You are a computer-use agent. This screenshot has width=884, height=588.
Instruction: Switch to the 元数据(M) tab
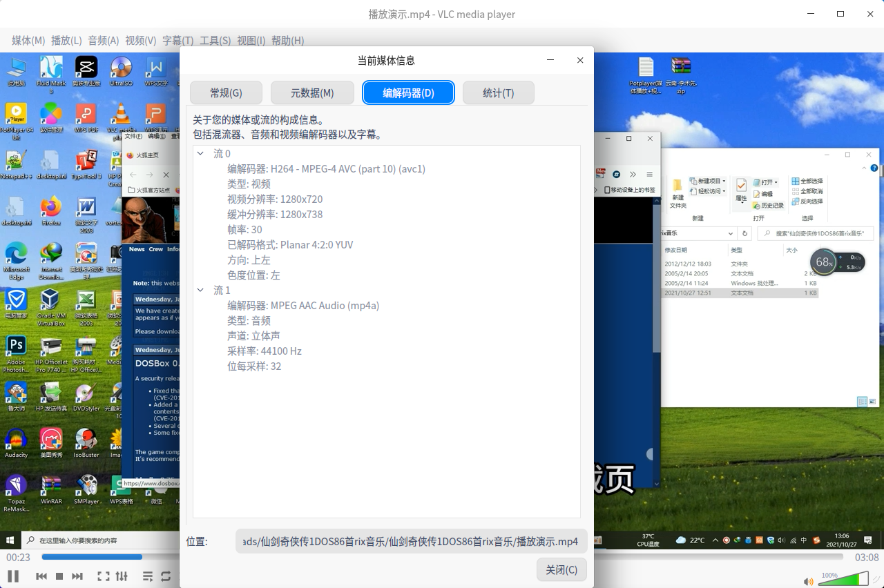(x=312, y=92)
